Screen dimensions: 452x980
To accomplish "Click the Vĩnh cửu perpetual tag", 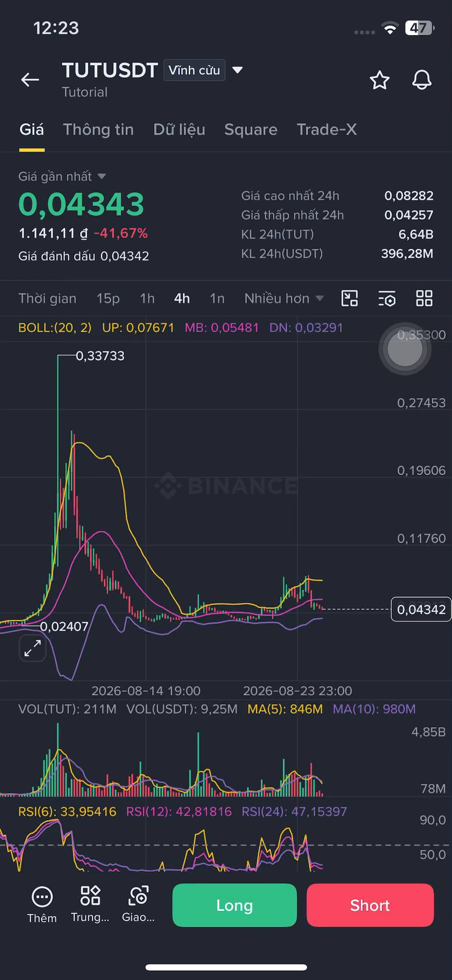I will click(194, 70).
